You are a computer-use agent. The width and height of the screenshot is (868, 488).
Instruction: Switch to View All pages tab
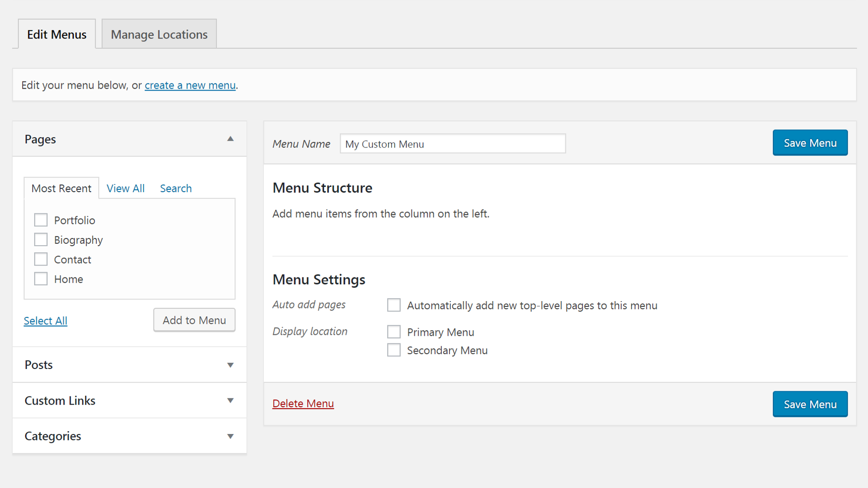tap(125, 188)
